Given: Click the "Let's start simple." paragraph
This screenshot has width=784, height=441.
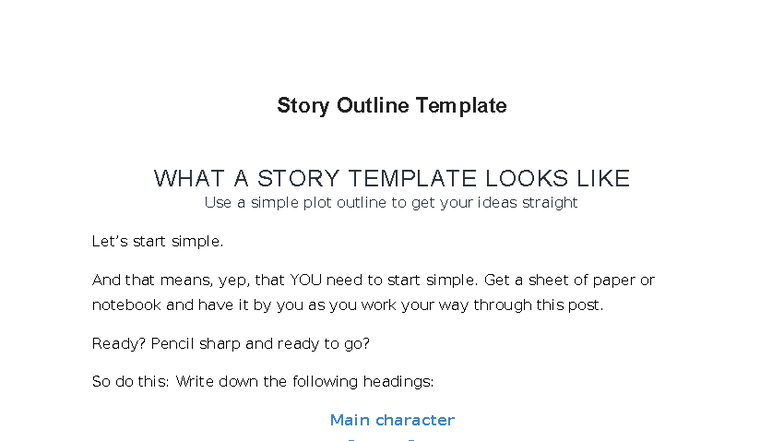Looking at the screenshot, I should (158, 242).
